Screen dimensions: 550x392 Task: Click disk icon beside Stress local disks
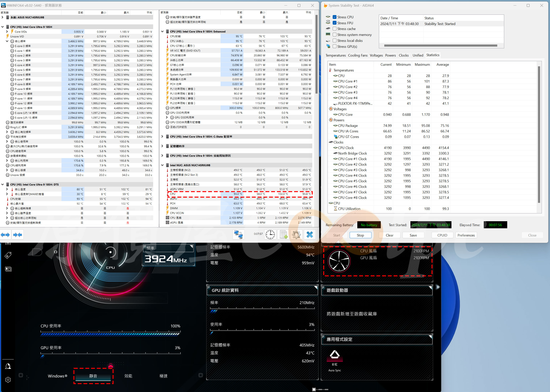coord(328,41)
